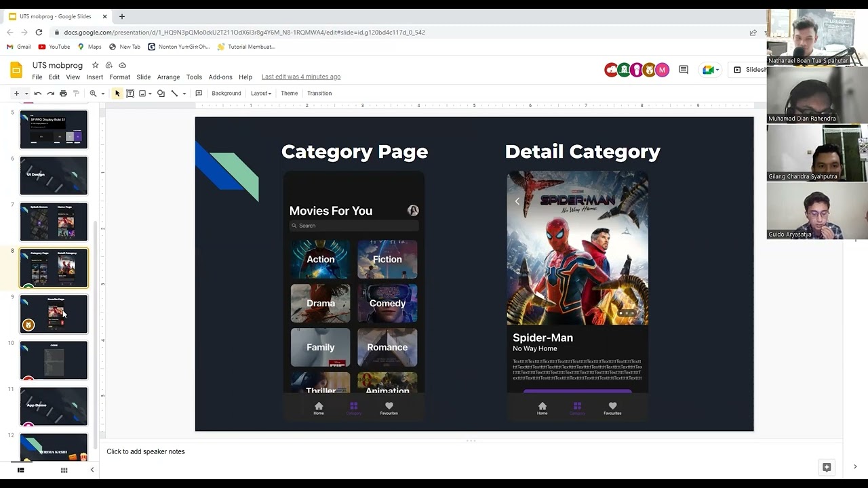868x488 pixels.
Task: Star the UTS mobprog presentation
Action: tap(96, 65)
